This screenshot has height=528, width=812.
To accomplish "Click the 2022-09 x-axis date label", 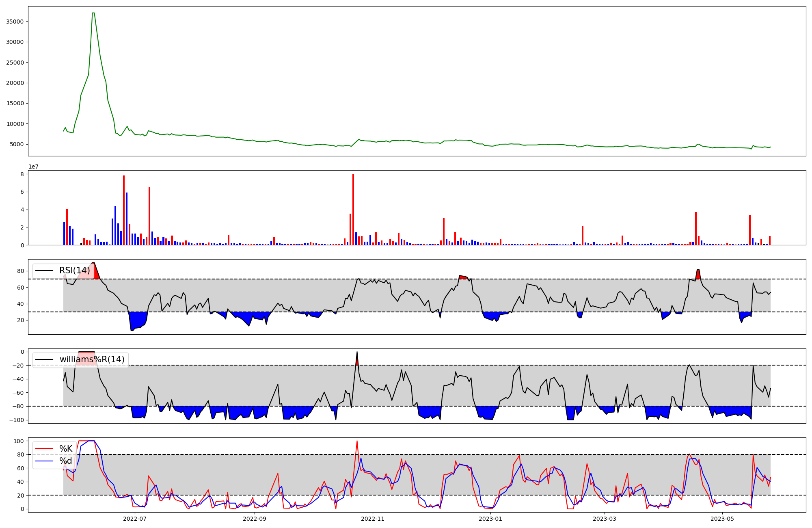I will pyautogui.click(x=255, y=519).
